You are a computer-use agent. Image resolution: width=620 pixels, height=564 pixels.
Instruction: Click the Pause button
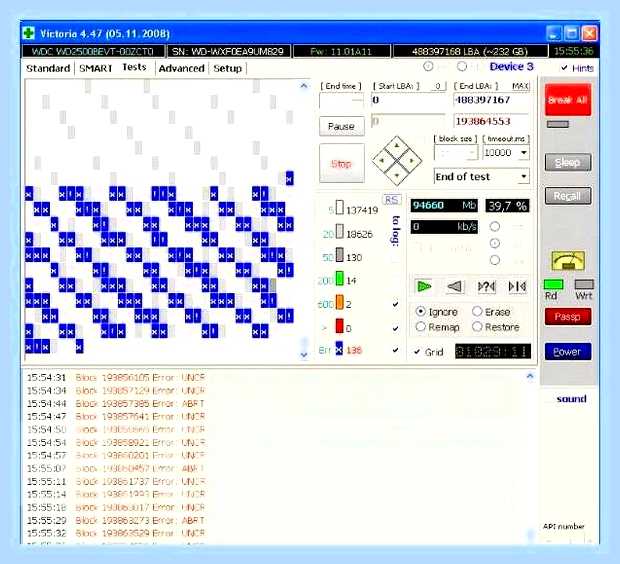point(342,126)
